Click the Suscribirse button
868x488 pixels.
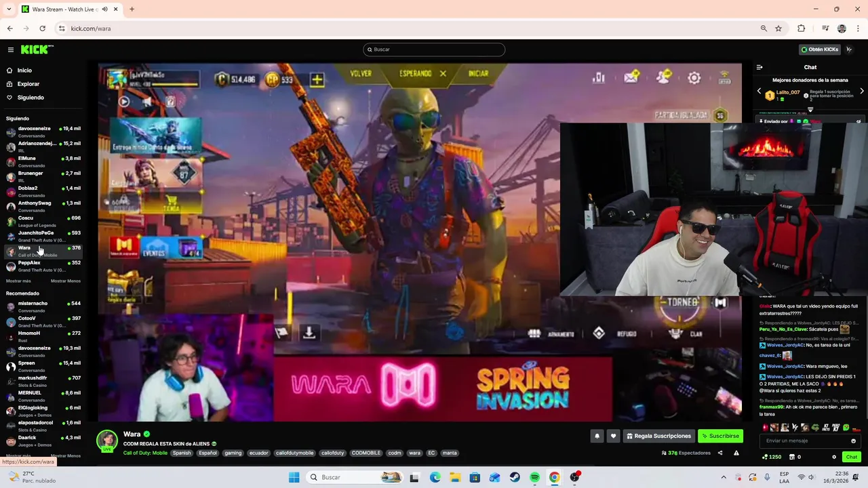pyautogui.click(x=720, y=436)
